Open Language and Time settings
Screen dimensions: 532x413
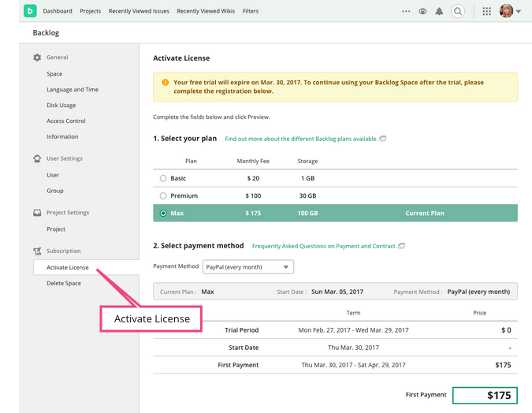coord(73,89)
